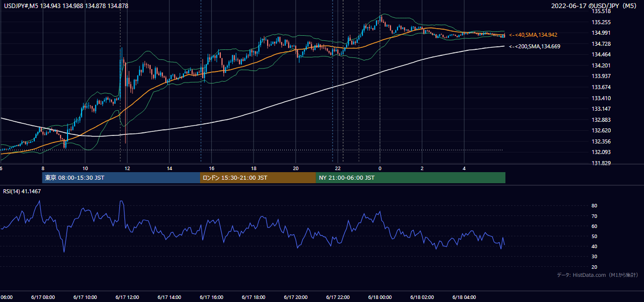Click hour label 14 under the price chart
This screenshot has height=302, width=644.
point(169,168)
